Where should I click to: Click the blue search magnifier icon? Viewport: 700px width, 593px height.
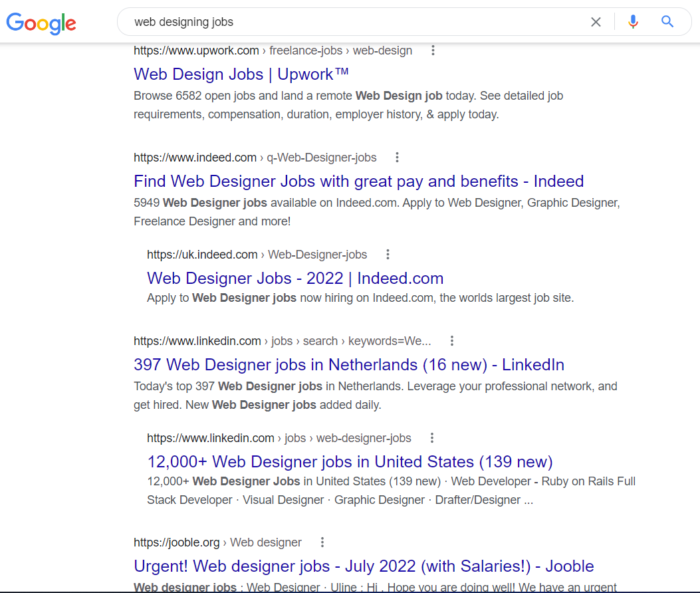click(667, 21)
